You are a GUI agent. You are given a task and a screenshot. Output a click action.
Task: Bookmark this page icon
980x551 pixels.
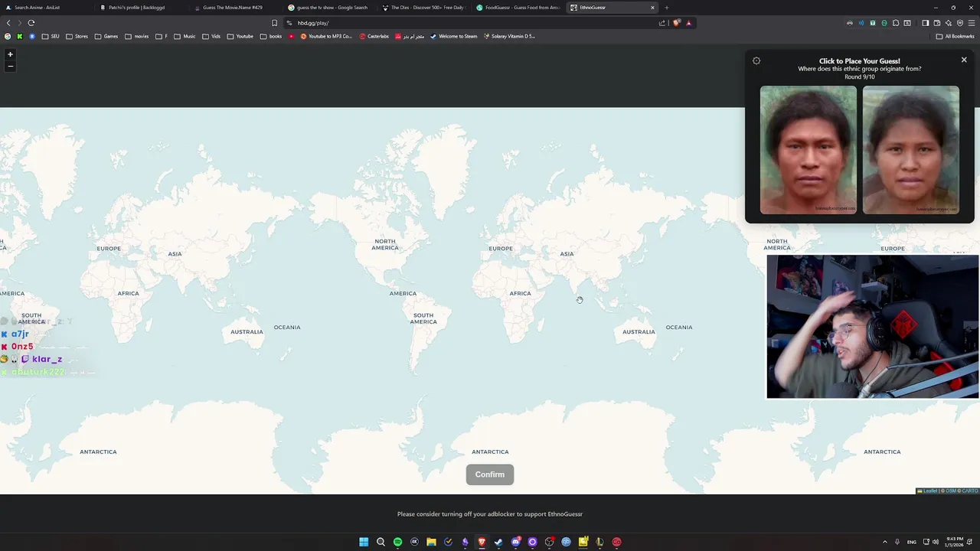[274, 23]
